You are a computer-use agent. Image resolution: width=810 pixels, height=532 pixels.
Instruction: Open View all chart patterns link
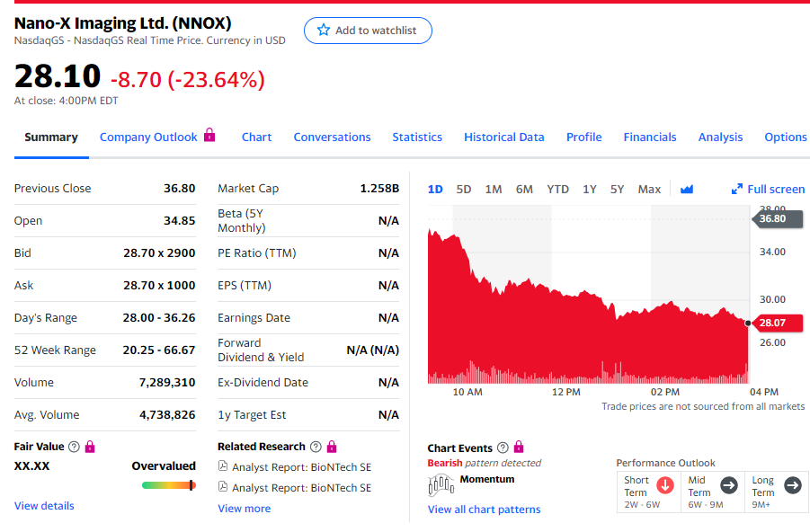point(484,510)
